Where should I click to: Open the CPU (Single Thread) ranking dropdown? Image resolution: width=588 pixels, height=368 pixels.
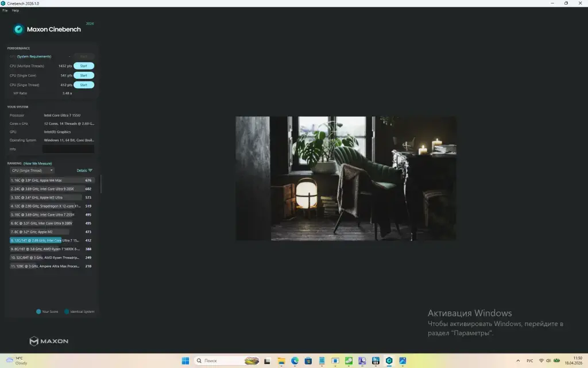(32, 170)
